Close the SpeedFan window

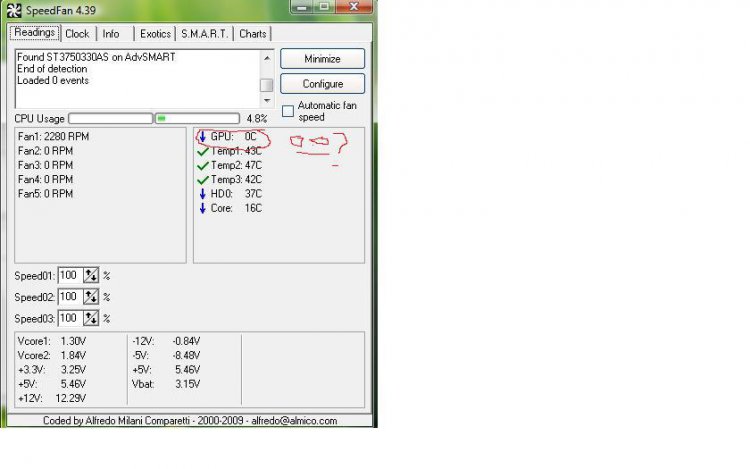353,6
